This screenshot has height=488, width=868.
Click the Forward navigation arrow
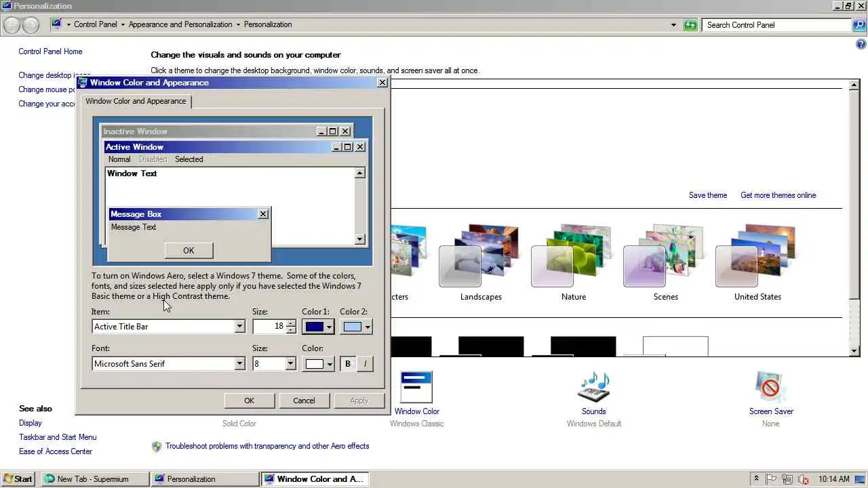point(31,25)
